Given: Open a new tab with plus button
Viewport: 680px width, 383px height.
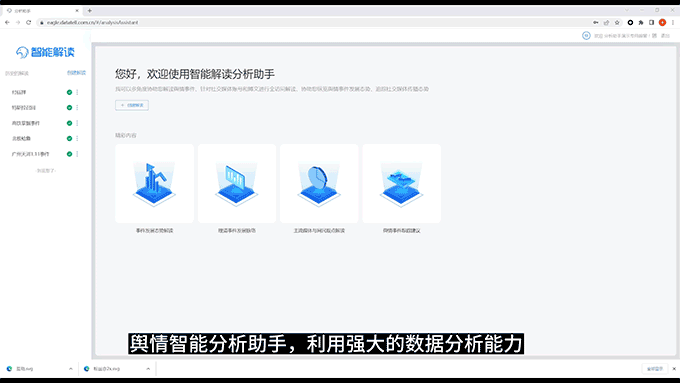Looking at the screenshot, I should [x=90, y=10].
